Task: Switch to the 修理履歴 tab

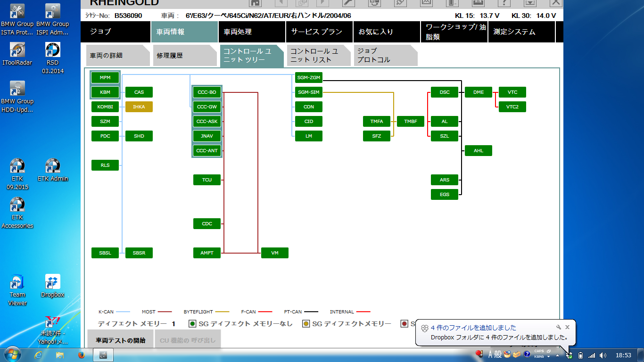Action: 185,56
